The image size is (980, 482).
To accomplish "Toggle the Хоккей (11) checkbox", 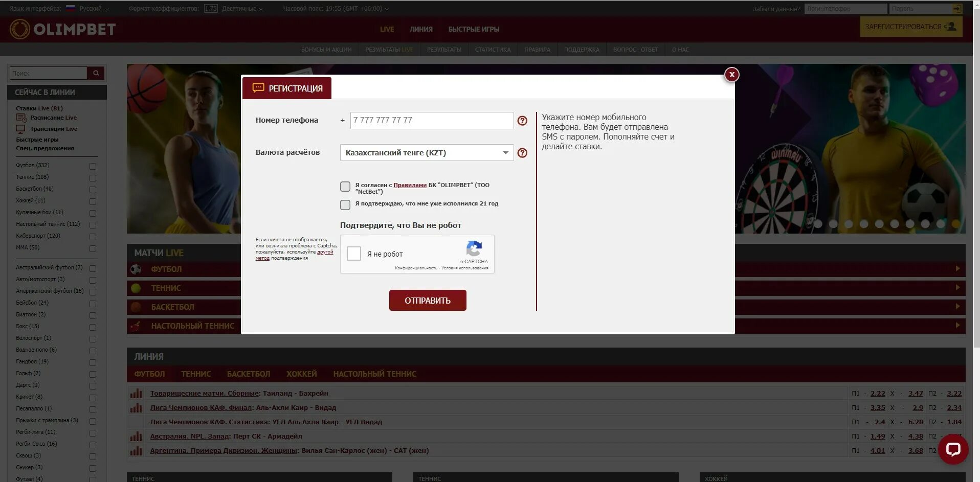I will [93, 201].
